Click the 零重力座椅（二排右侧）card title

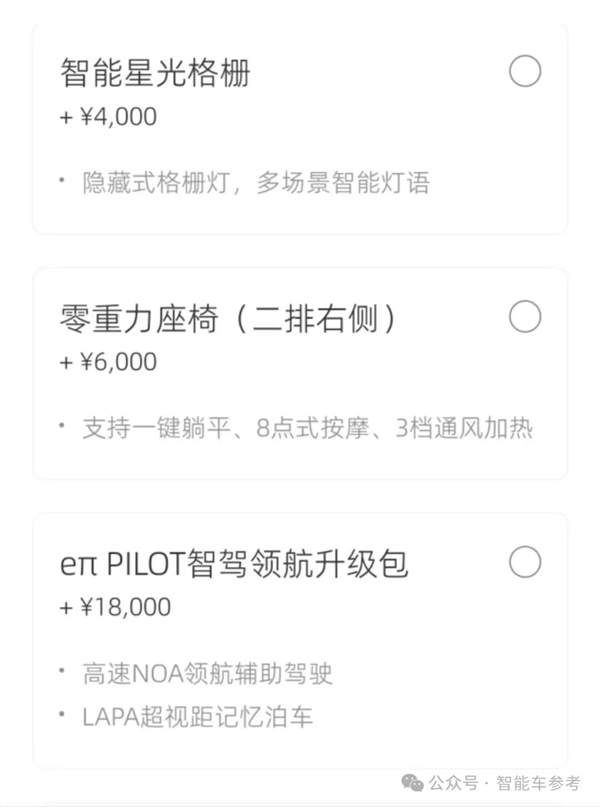point(225,317)
